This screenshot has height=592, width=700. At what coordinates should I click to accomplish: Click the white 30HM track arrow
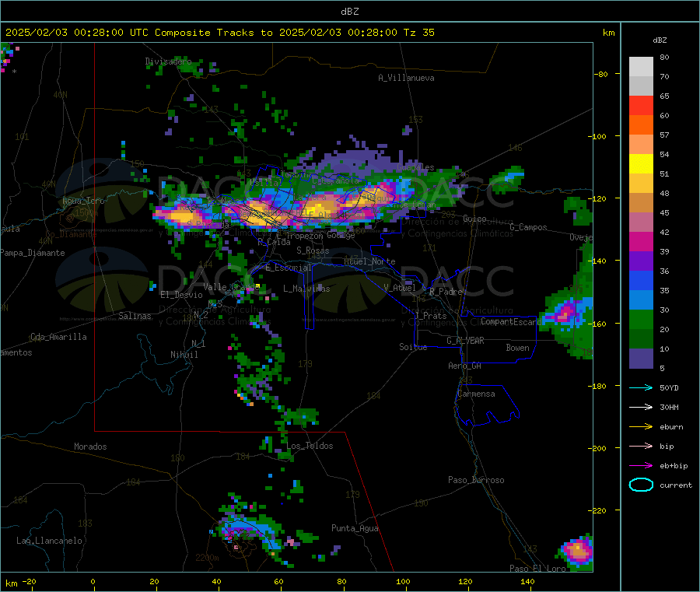(x=641, y=407)
